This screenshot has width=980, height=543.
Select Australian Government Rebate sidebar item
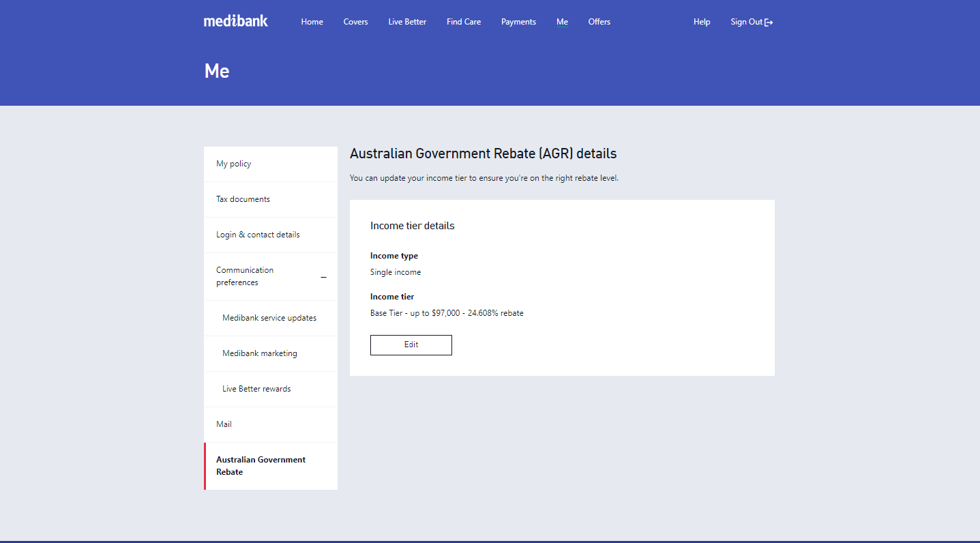tap(271, 466)
